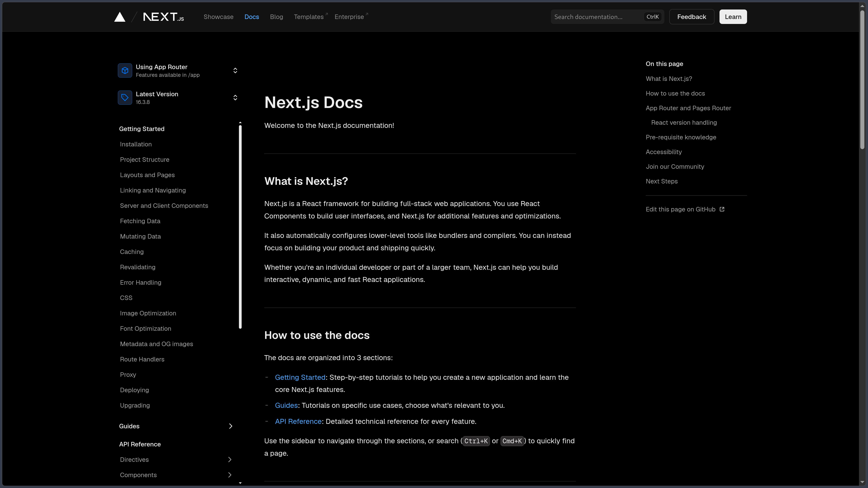868x488 pixels.
Task: Expand the Components sidebar chevron
Action: point(230,475)
